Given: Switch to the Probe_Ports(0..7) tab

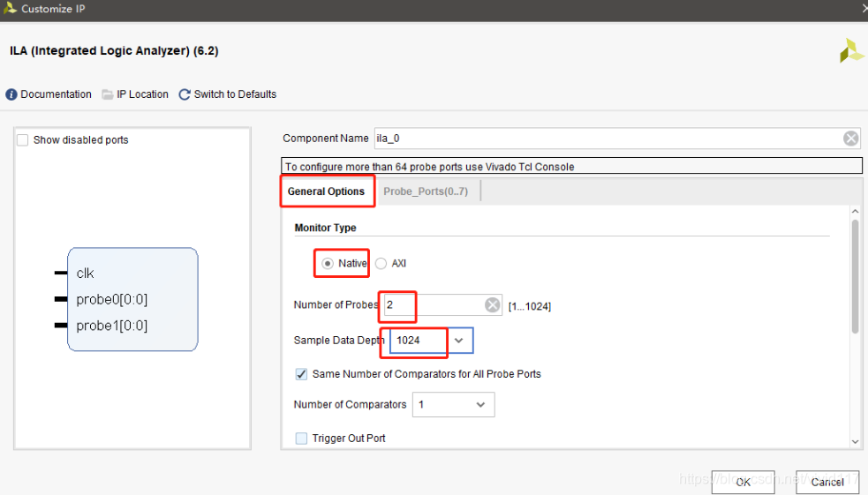Looking at the screenshot, I should coord(426,191).
